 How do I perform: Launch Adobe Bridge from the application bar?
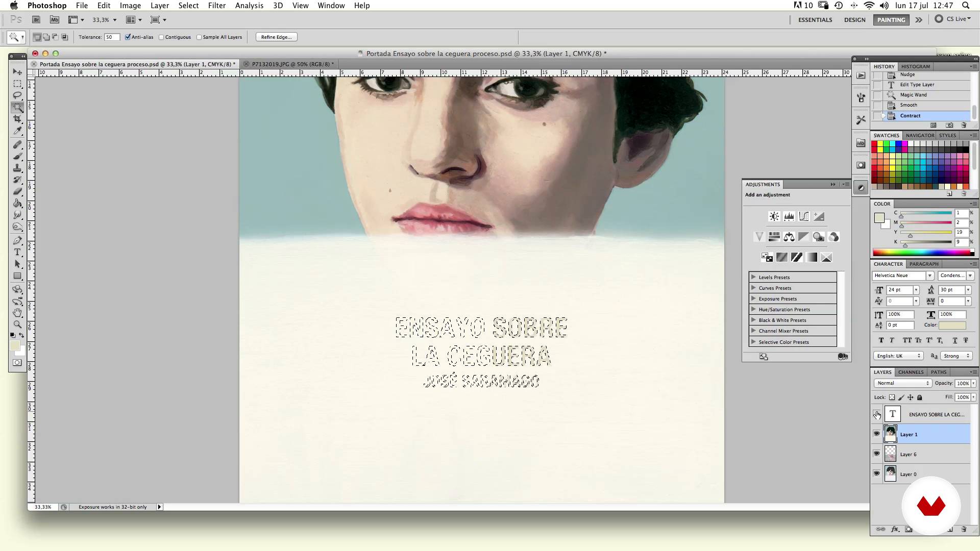coord(36,20)
